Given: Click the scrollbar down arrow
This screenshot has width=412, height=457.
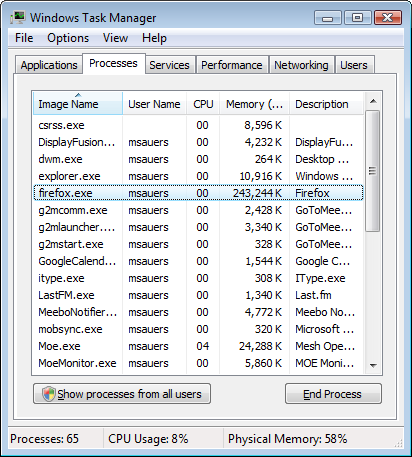Looking at the screenshot, I should click(373, 366).
